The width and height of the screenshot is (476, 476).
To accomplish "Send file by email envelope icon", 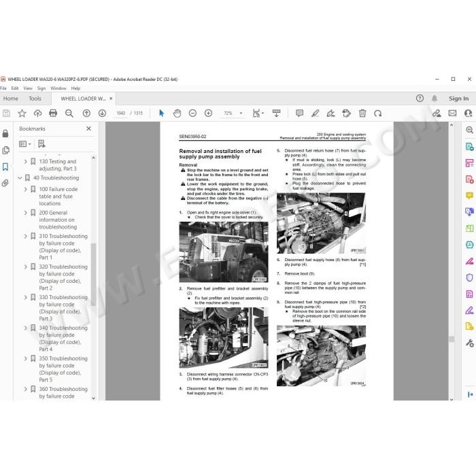I will coord(452,114).
